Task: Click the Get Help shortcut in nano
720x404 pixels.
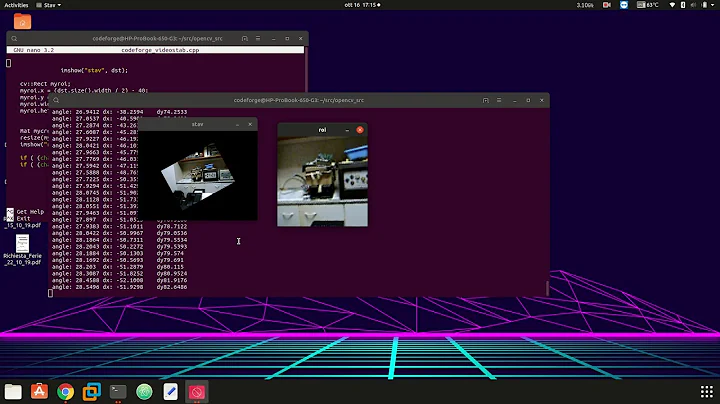Action: point(25,212)
